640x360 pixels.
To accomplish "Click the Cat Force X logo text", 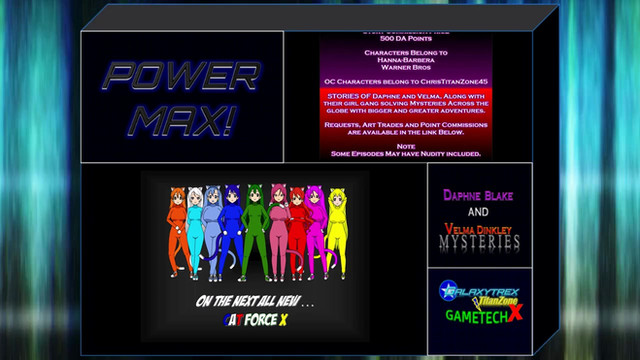I will point(256,320).
